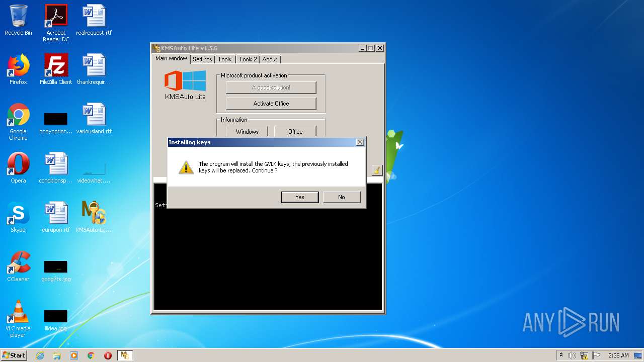Minimize the KMSAuto Lite window
Screen dimensions: 644x362
[x=362, y=48]
